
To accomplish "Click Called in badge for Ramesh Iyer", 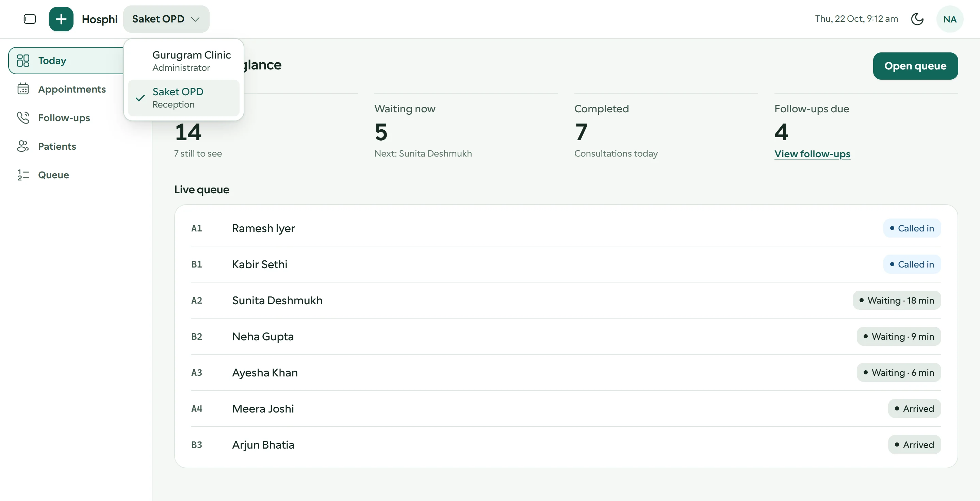I will (x=912, y=228).
